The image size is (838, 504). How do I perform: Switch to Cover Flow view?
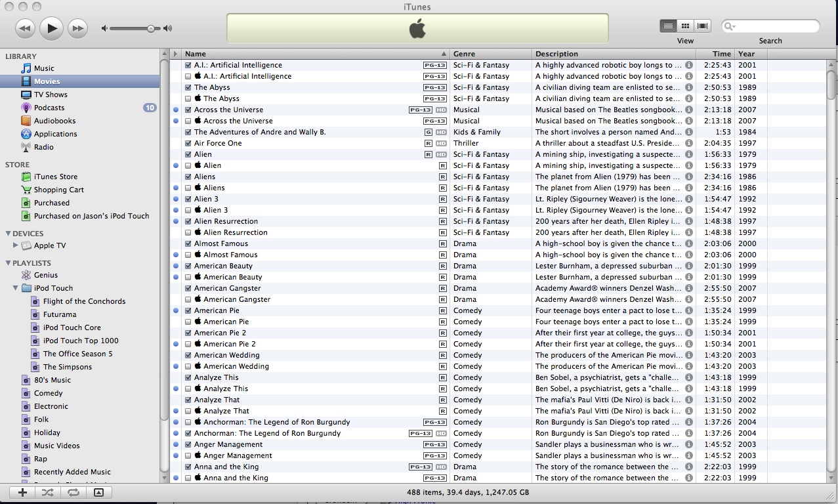pos(703,26)
